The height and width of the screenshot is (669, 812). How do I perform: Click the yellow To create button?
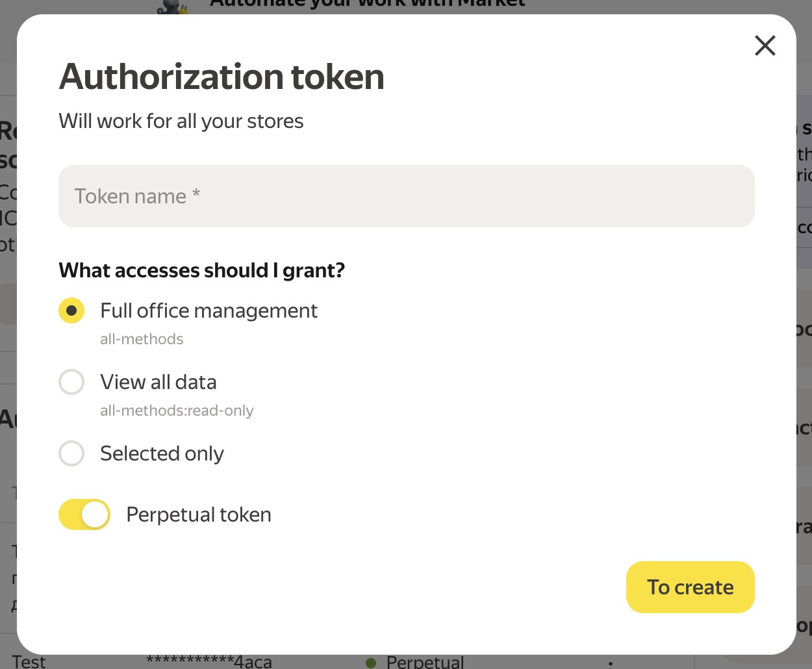[x=691, y=587]
